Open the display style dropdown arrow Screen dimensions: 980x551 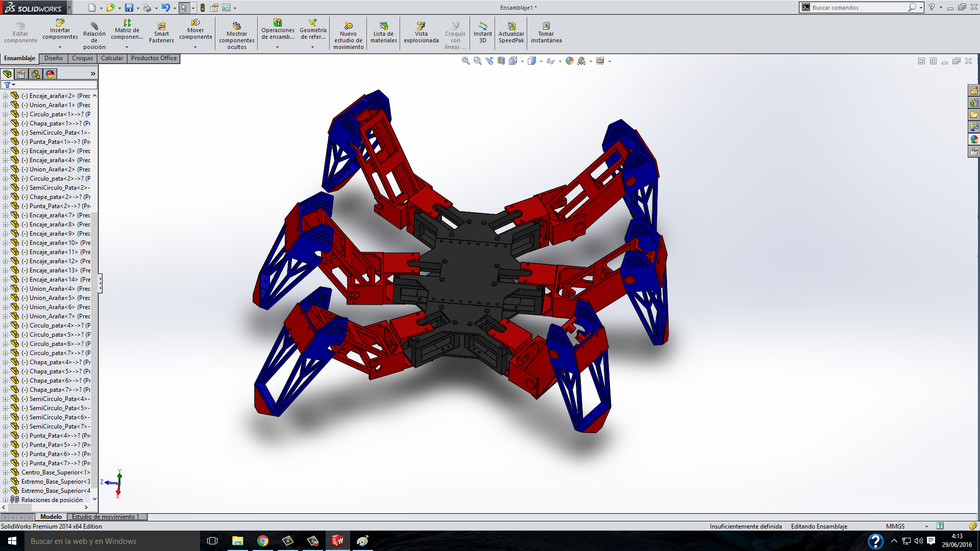tap(541, 61)
